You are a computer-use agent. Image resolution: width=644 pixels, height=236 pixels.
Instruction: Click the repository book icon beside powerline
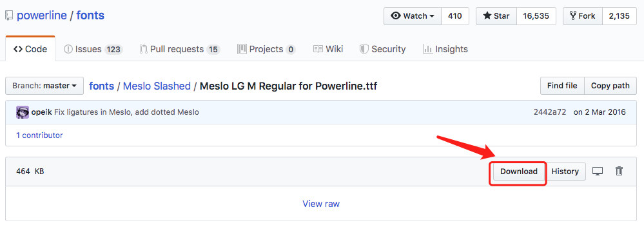point(9,16)
